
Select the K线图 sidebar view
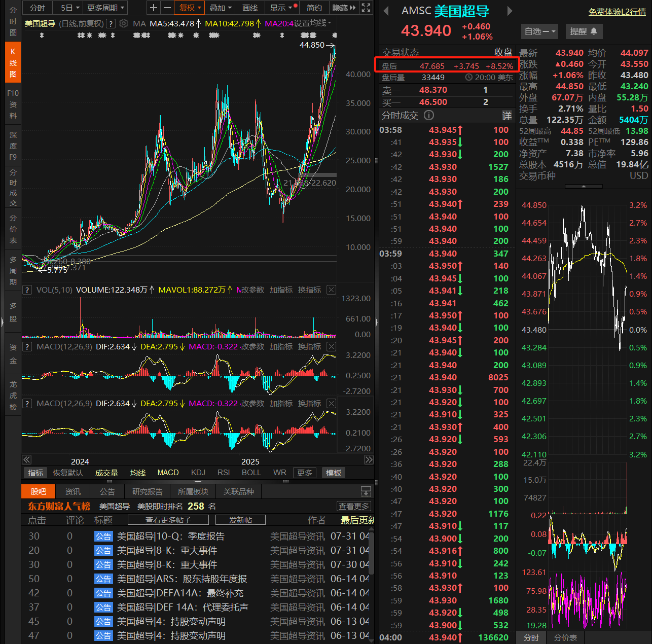(x=13, y=62)
